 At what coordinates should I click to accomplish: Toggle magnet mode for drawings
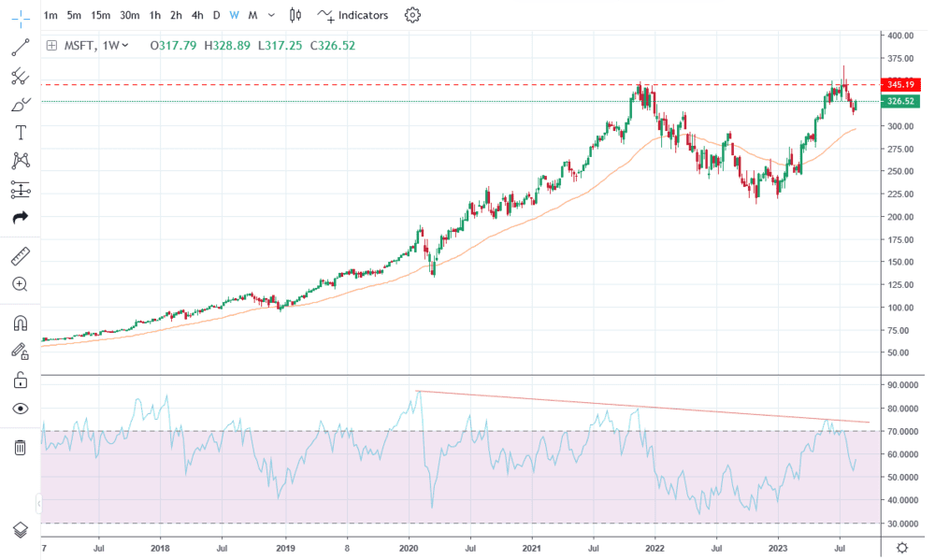pos(20,323)
